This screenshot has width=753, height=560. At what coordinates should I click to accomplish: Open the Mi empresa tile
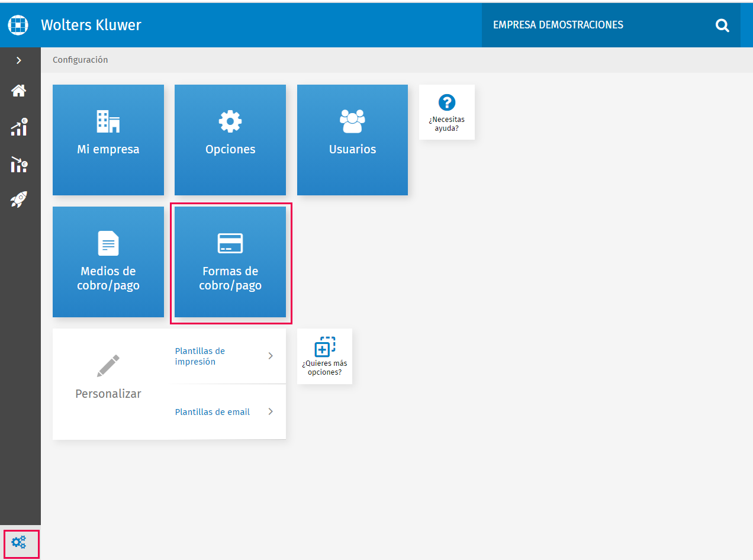click(108, 140)
